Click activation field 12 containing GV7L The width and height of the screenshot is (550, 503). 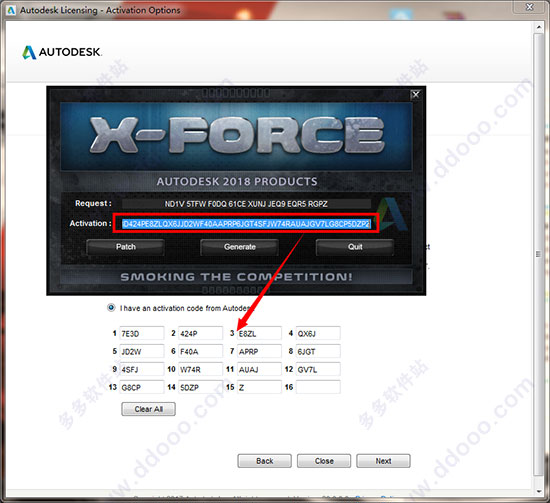point(318,369)
